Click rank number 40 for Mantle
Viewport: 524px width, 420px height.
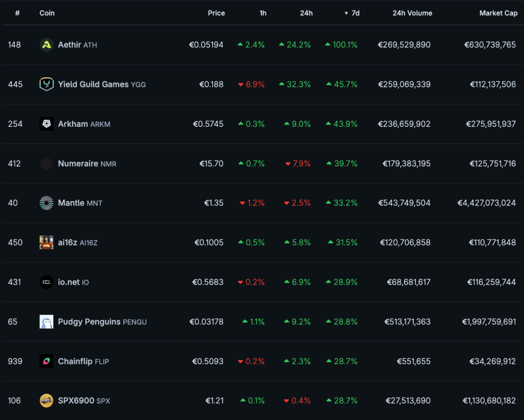point(13,203)
